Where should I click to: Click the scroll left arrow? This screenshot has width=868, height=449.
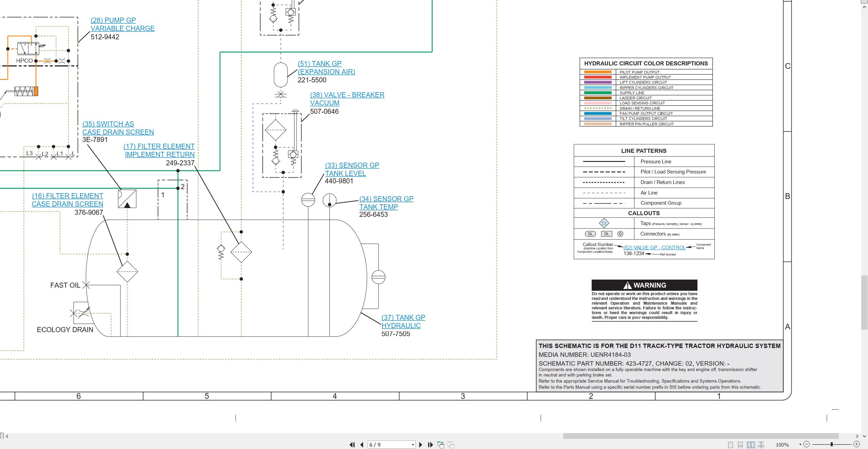7,436
